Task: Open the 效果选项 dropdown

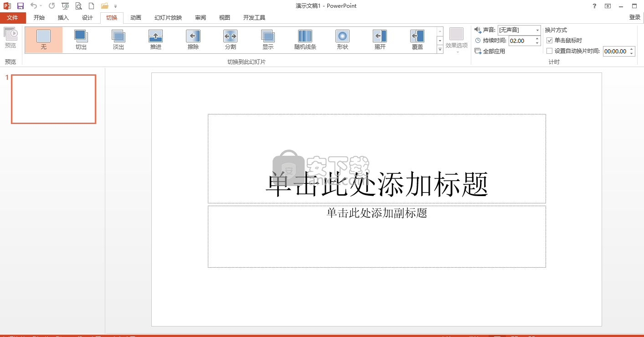Action: click(x=457, y=40)
